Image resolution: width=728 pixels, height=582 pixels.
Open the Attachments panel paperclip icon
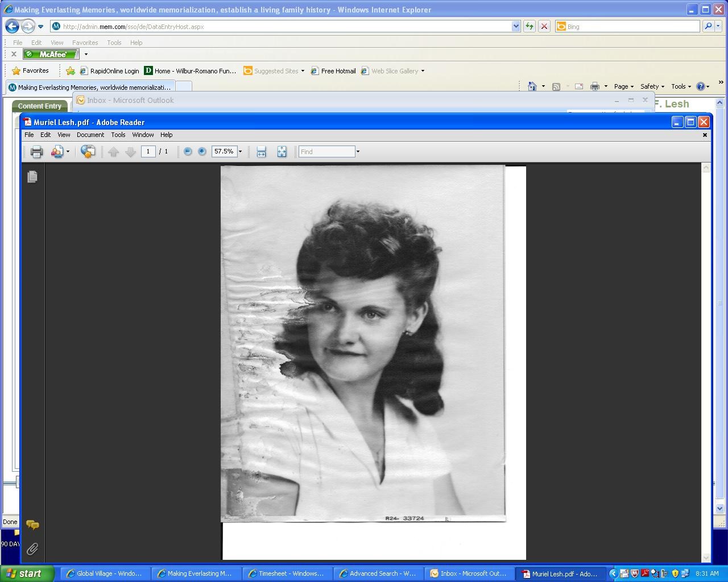pos(32,549)
